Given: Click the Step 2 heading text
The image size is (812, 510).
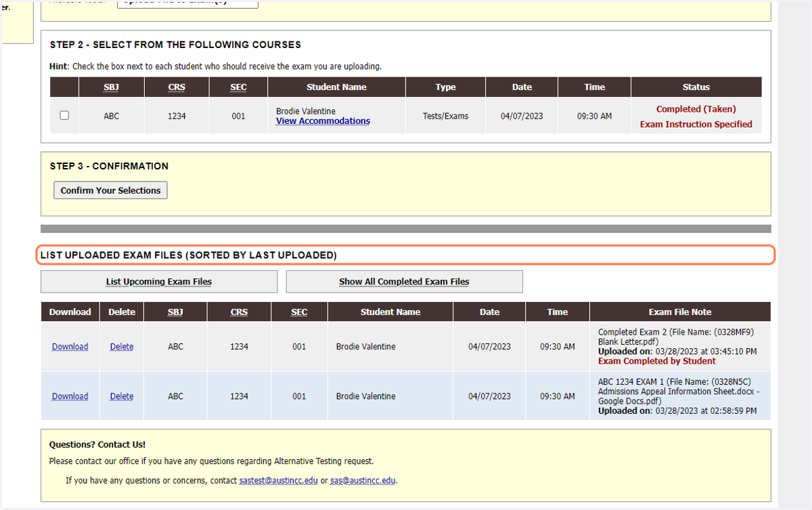Looking at the screenshot, I should coord(175,45).
